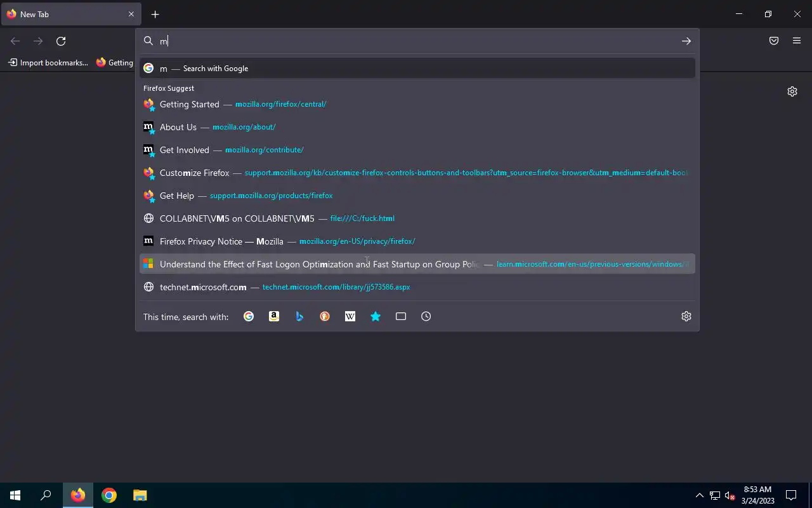The image size is (812, 508).
Task: Click the muted volume tray icon
Action: (x=730, y=495)
